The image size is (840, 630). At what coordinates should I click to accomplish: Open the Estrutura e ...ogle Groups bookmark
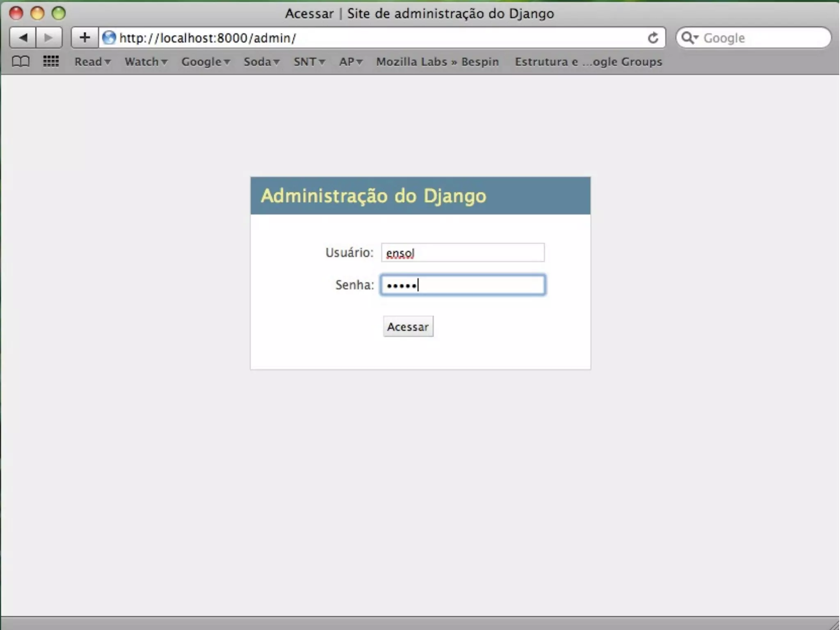(589, 62)
